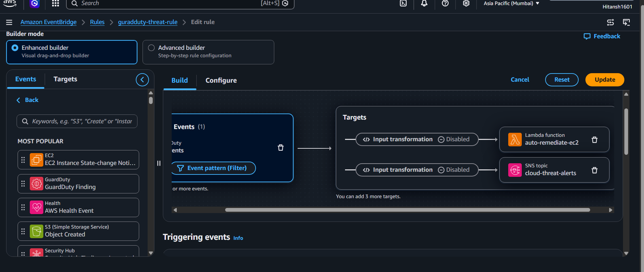Open the Hitansh1601 account menu

point(617,7)
